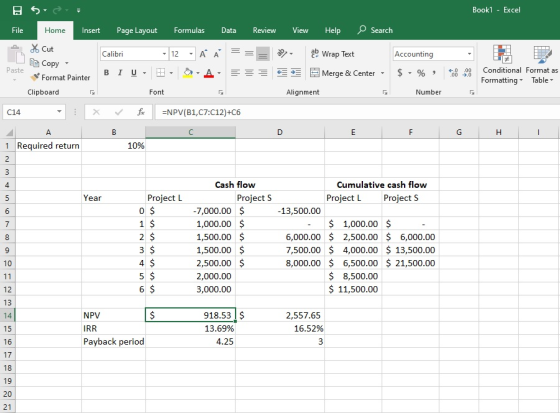Align text left icon
This screenshot has width=560, height=413.
235,73
